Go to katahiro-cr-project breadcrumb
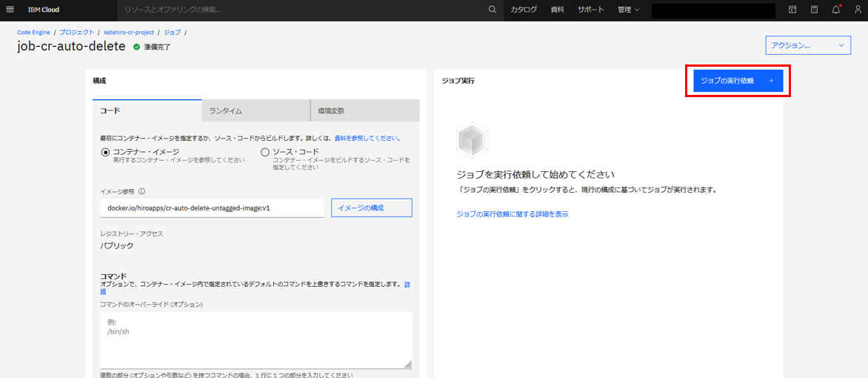 click(x=129, y=32)
